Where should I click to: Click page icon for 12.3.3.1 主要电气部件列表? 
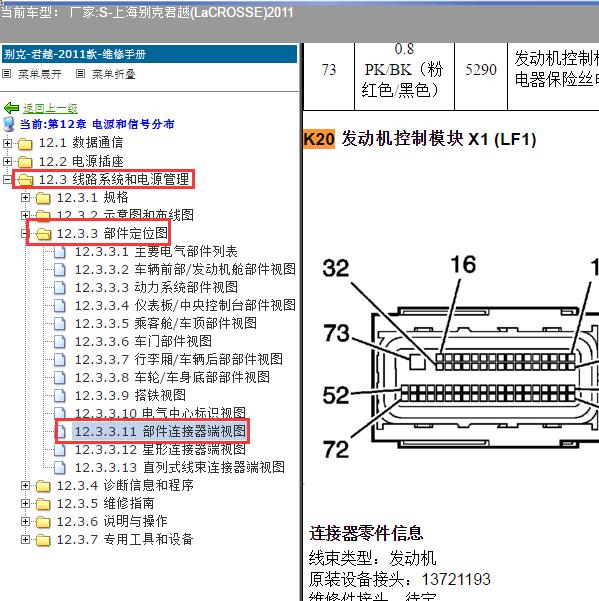[60, 252]
